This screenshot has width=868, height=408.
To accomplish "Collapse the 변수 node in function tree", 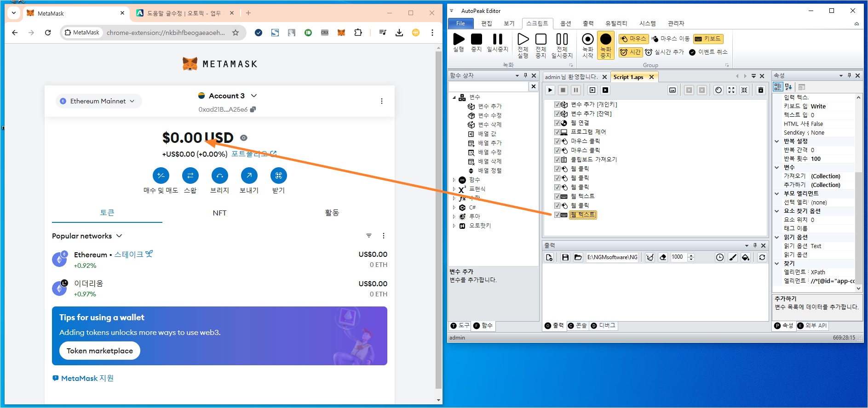I will (454, 97).
